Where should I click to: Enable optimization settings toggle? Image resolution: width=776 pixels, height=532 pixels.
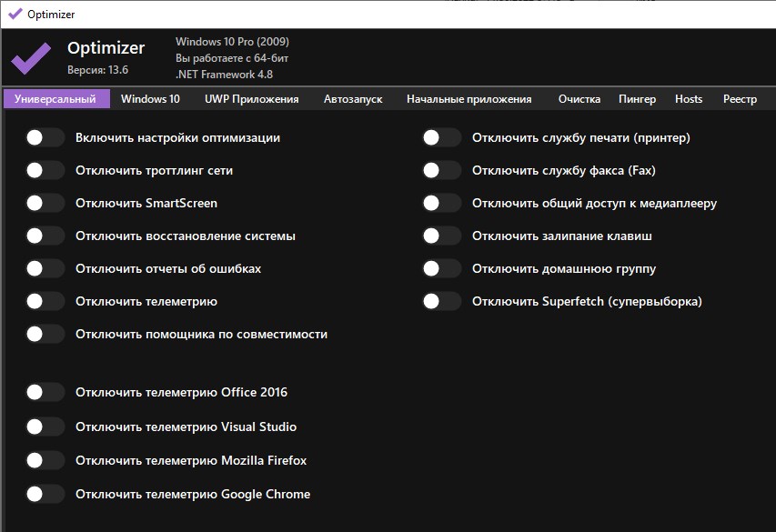(x=45, y=138)
